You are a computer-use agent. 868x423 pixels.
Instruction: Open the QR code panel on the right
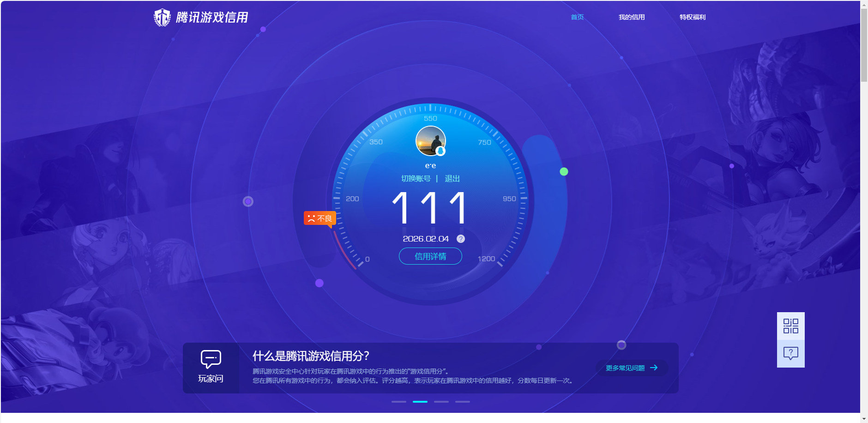tap(790, 326)
